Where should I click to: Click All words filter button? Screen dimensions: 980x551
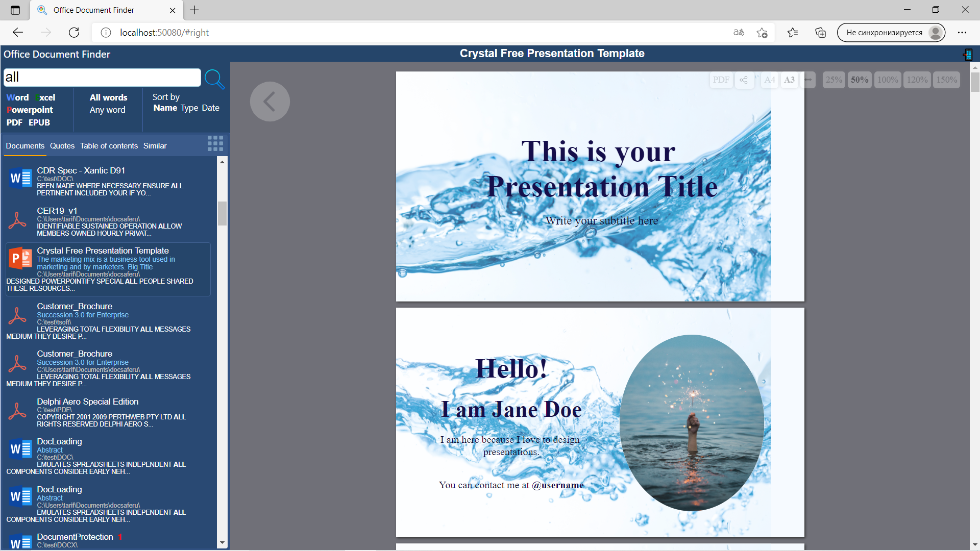click(108, 97)
